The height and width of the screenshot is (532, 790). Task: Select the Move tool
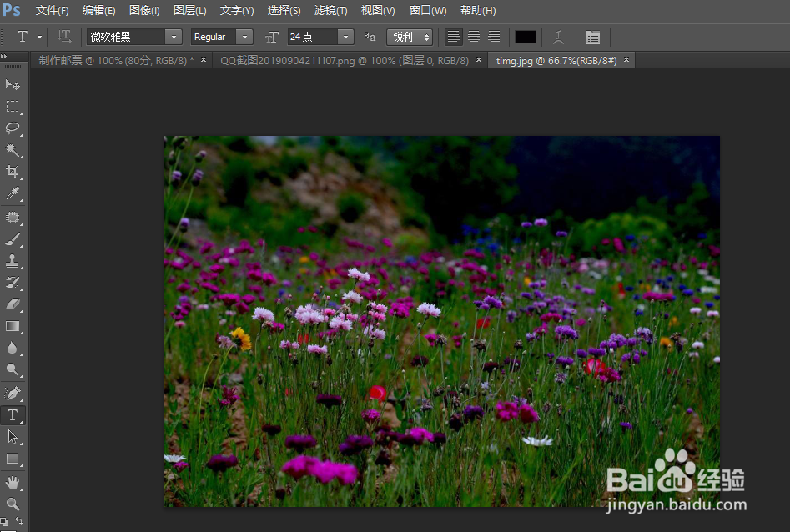(13, 84)
